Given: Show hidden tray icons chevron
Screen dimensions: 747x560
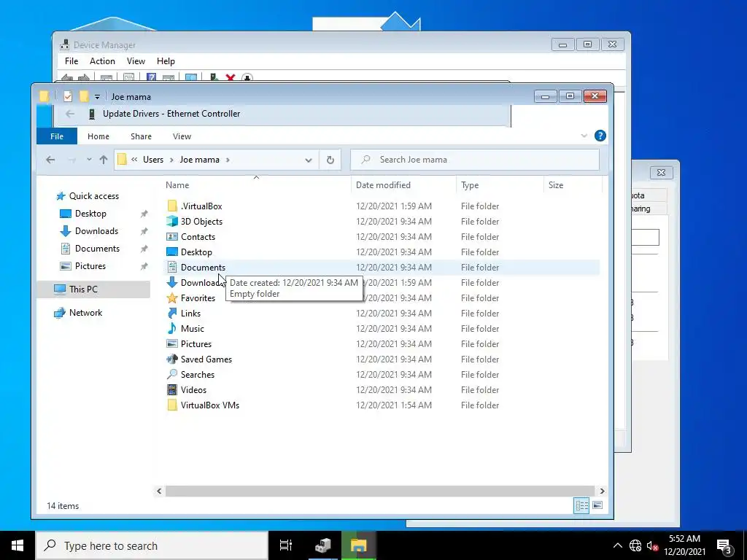Looking at the screenshot, I should (617, 545).
